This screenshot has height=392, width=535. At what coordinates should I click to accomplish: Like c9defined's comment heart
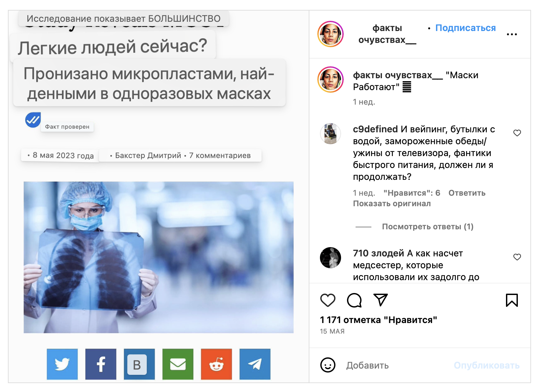tap(517, 133)
